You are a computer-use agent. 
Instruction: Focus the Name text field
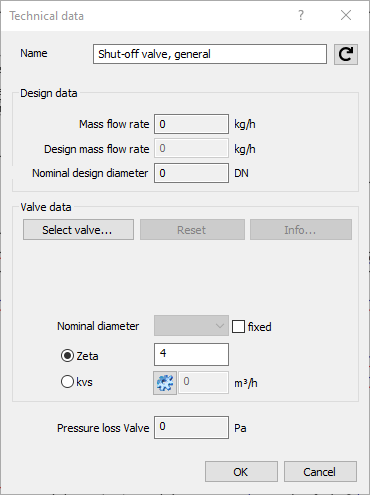(x=210, y=54)
